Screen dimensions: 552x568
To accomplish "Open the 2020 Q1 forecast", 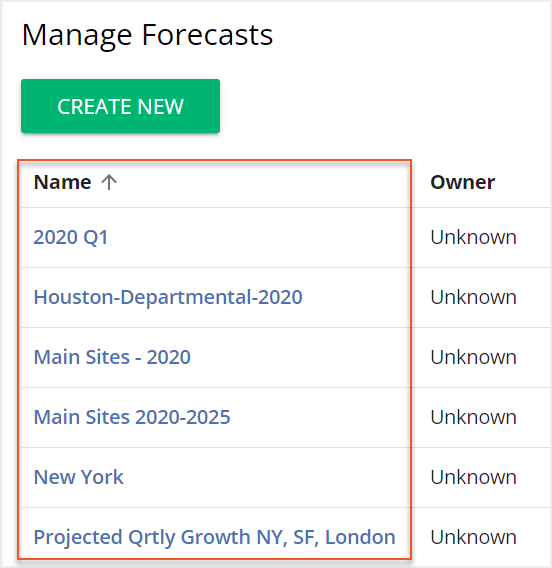I will point(71,238).
